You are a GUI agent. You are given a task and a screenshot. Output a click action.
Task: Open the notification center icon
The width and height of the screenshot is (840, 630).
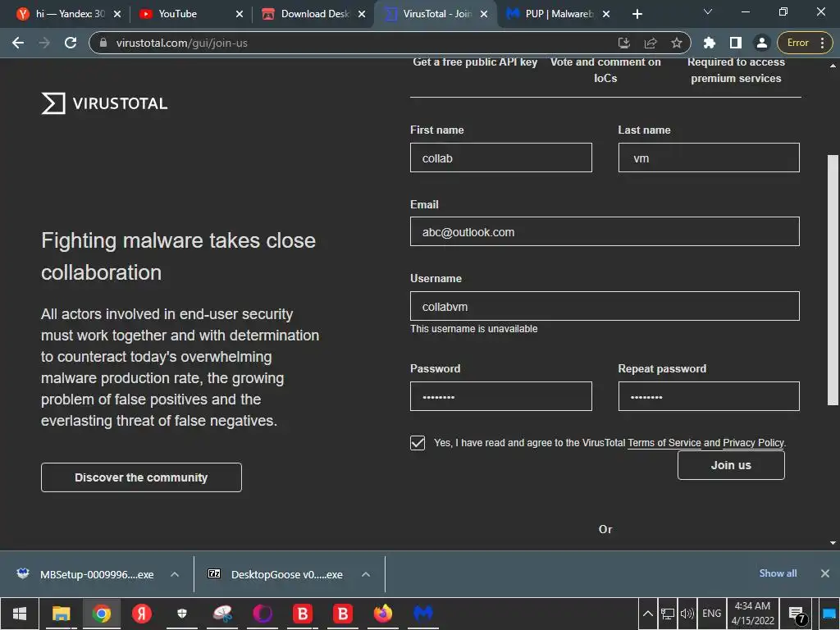797,614
